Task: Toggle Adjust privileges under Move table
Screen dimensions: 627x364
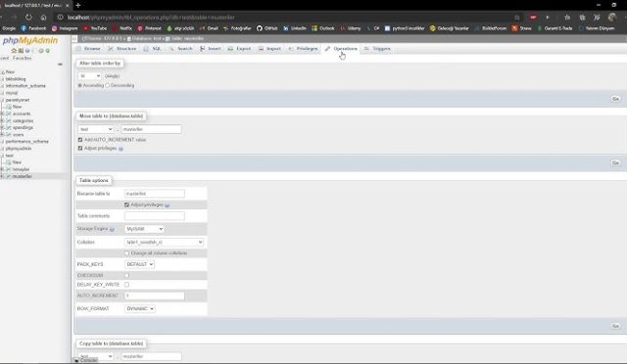Action: (80, 148)
